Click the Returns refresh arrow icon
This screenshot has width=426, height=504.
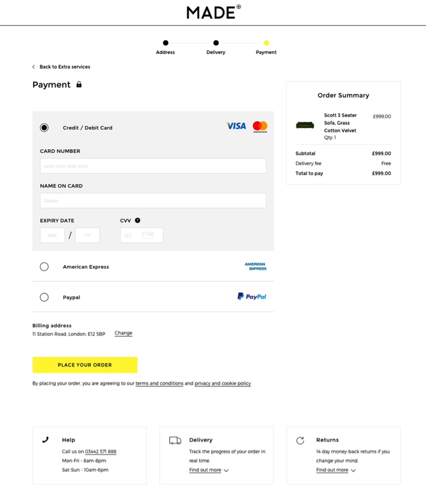click(300, 440)
